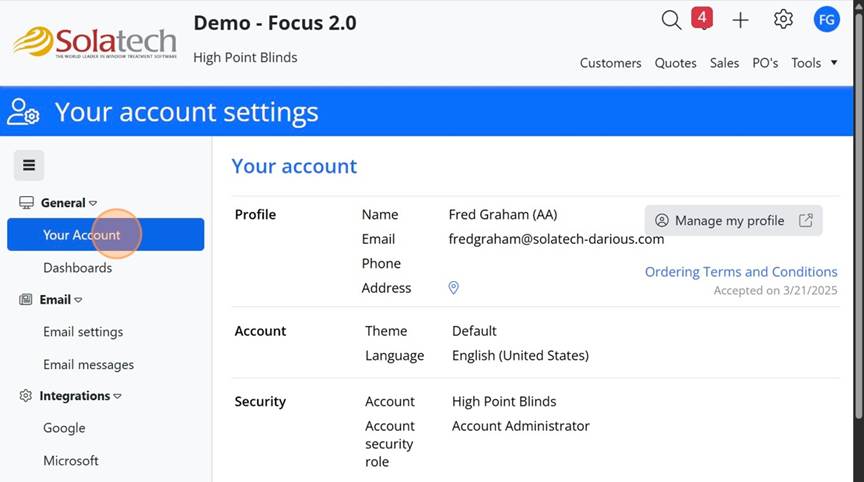Click the name Fred Graham (AA)
864x482 pixels.
[x=503, y=215]
